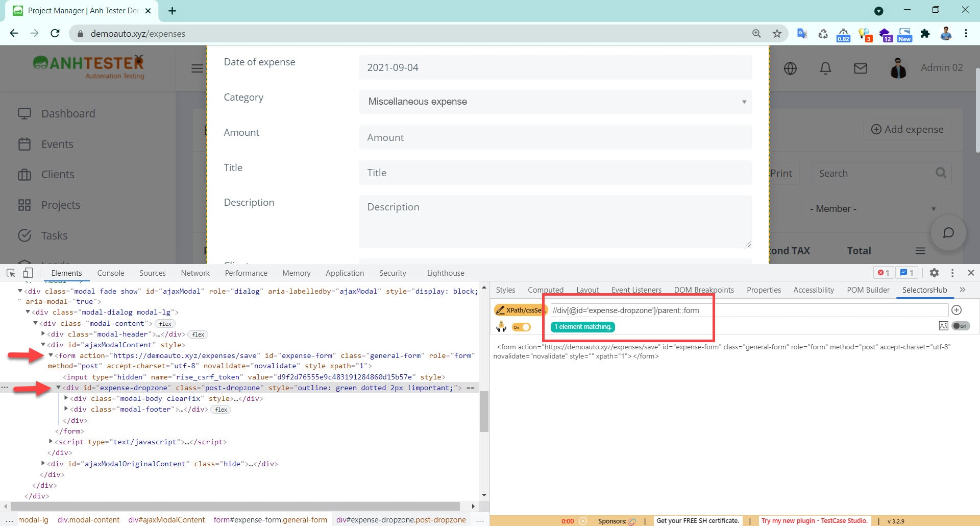Switch to Network tab
The image size is (980, 526).
point(195,273)
